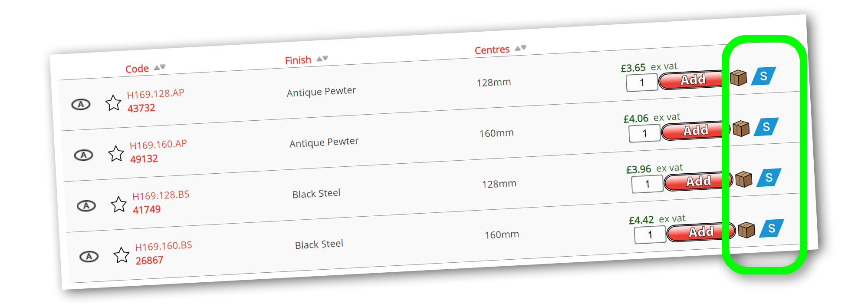Click the box icon on £4.06 row
The height and width of the screenshot is (304, 868).
[x=741, y=129]
